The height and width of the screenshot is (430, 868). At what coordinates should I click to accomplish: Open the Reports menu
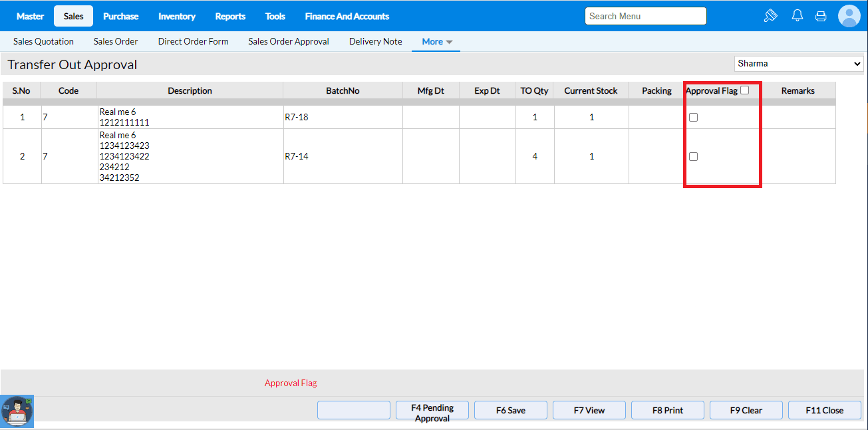(230, 16)
